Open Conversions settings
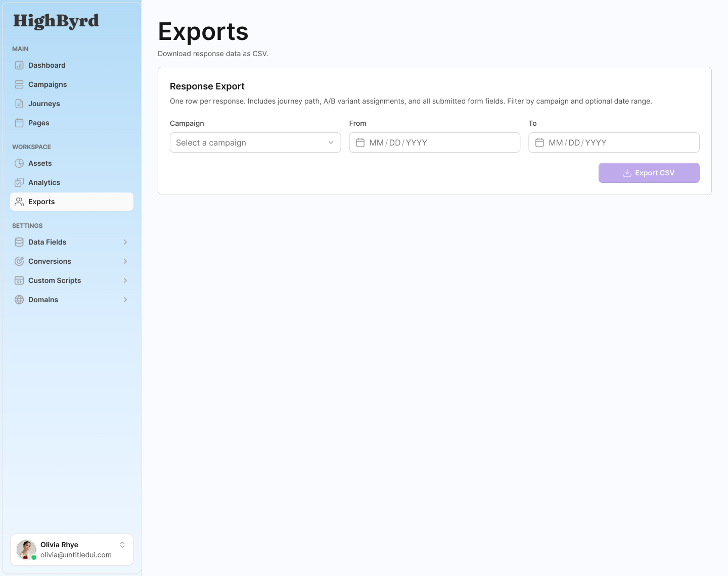728x576 pixels. point(72,261)
